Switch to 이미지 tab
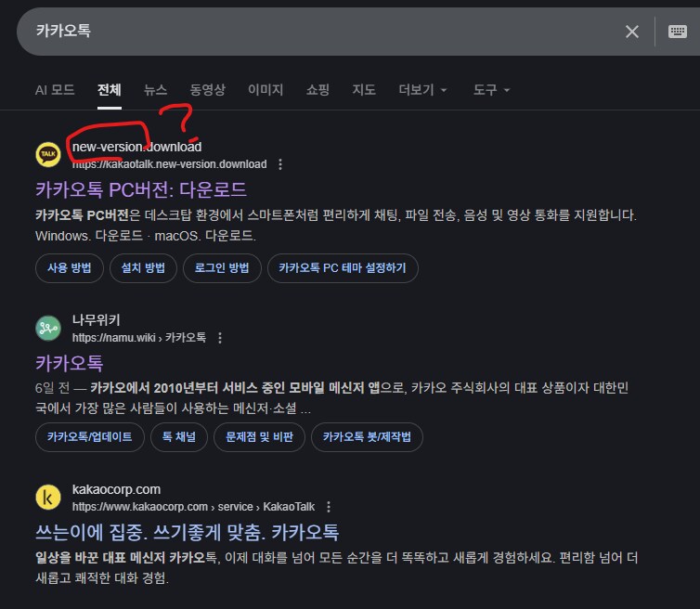700x609 pixels. tap(266, 90)
